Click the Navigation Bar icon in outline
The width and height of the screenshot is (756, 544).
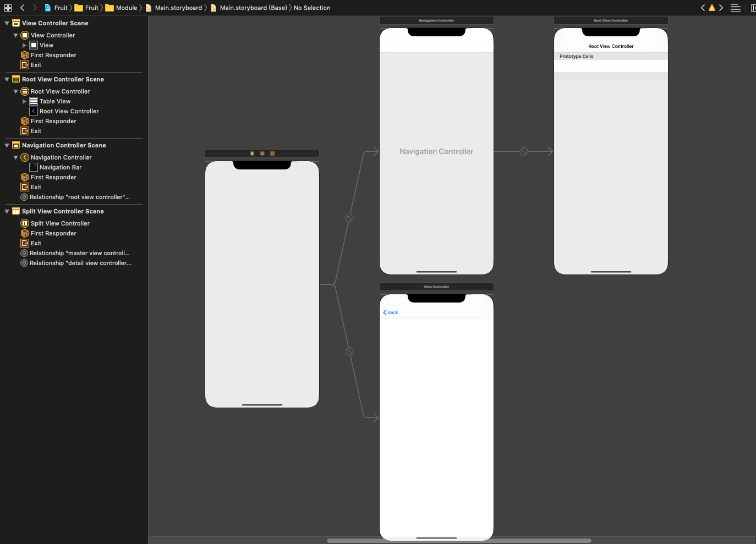click(x=34, y=167)
